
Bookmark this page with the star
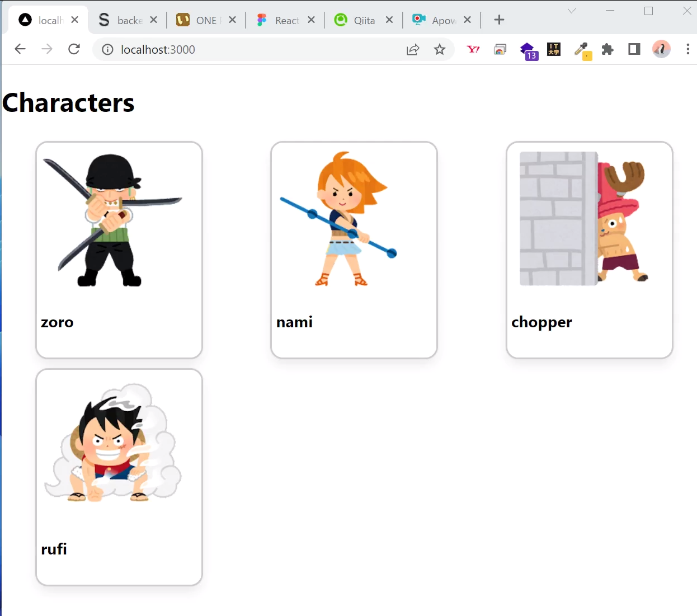pyautogui.click(x=440, y=50)
